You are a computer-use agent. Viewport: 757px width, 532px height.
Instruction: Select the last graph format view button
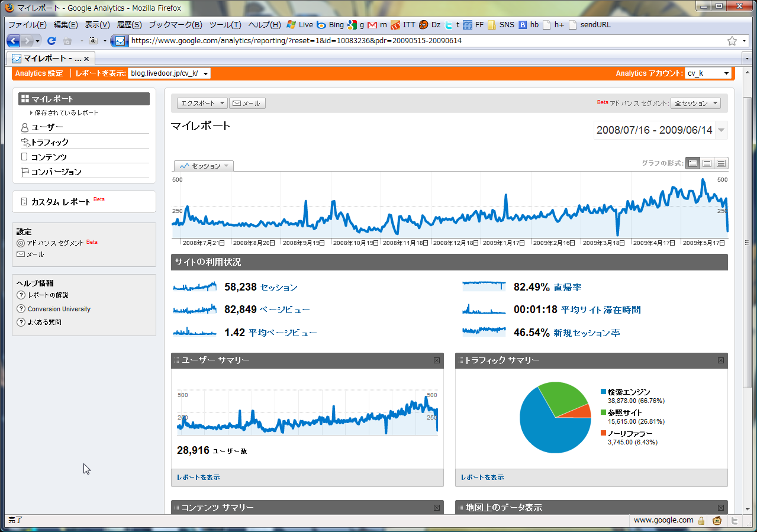coord(721,163)
